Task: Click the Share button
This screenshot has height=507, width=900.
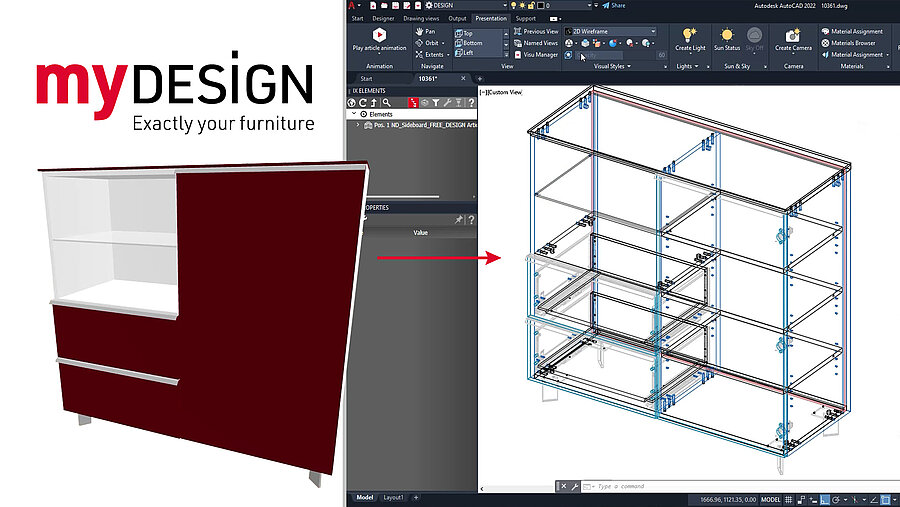Action: tap(614, 5)
